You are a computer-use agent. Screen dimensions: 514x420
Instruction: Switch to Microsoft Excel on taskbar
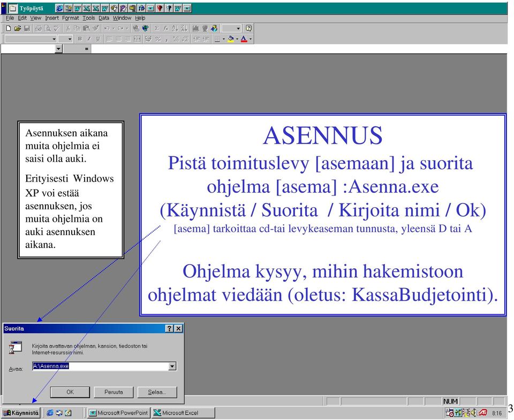pyautogui.click(x=183, y=413)
